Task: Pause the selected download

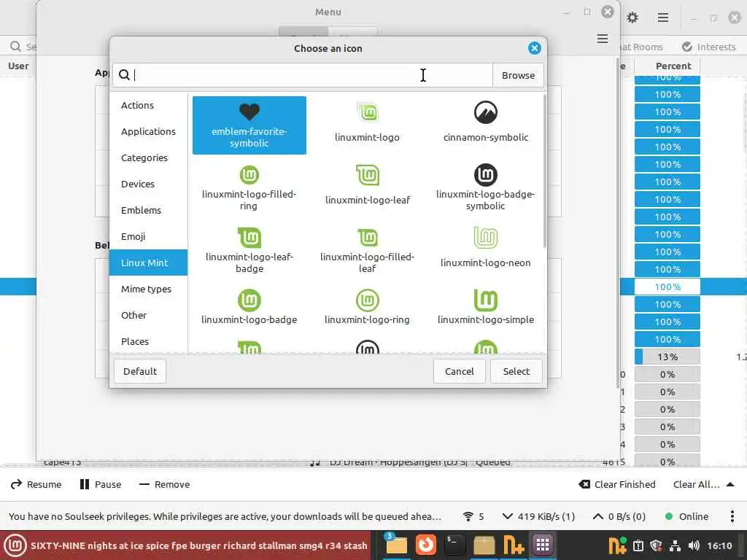Action: 101,484
